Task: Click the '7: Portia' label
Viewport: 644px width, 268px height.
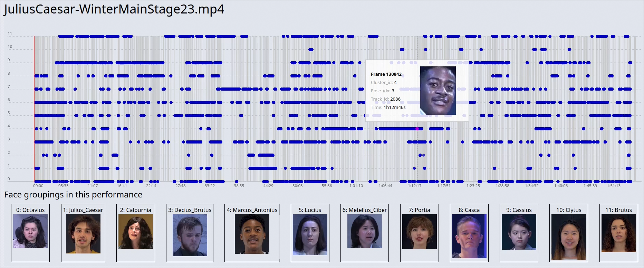Action: (x=420, y=210)
